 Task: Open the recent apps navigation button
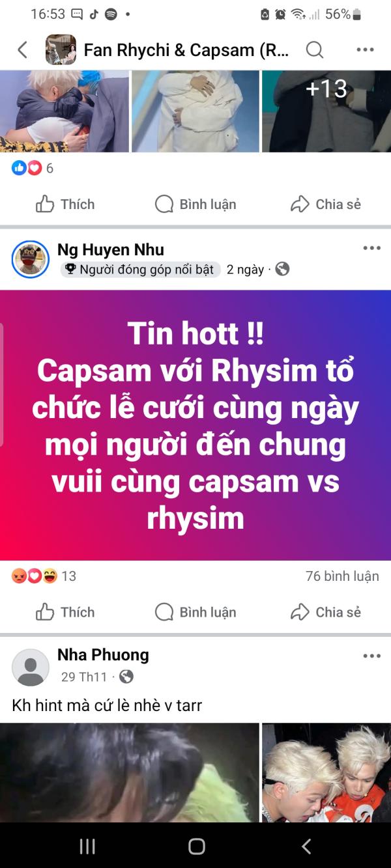pos(87,846)
